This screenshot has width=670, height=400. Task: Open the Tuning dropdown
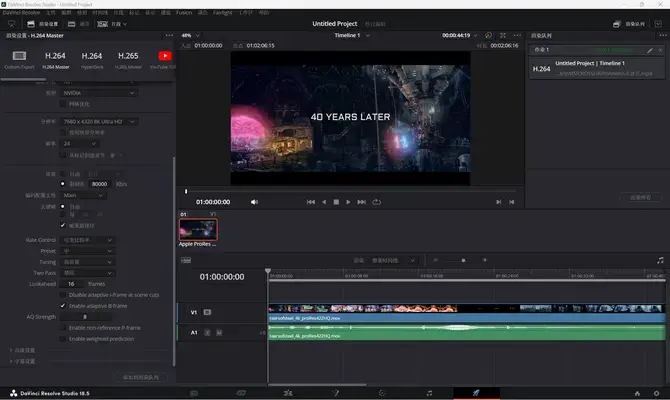pos(87,262)
